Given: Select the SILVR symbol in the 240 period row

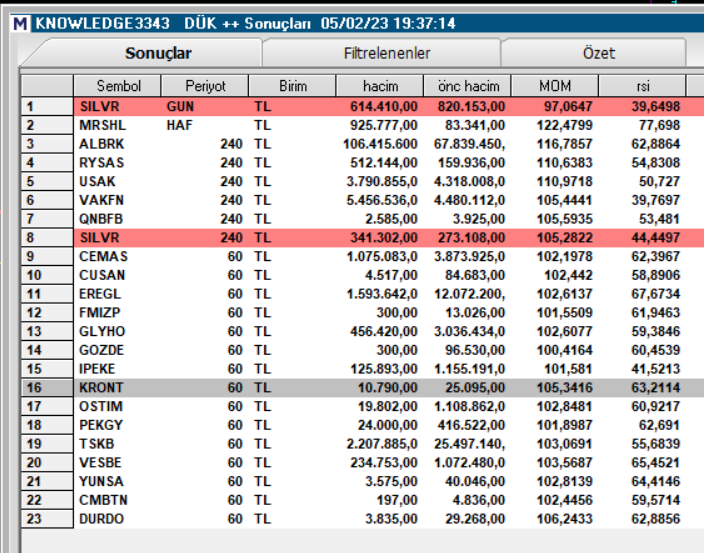Looking at the screenshot, I should click(x=99, y=237).
